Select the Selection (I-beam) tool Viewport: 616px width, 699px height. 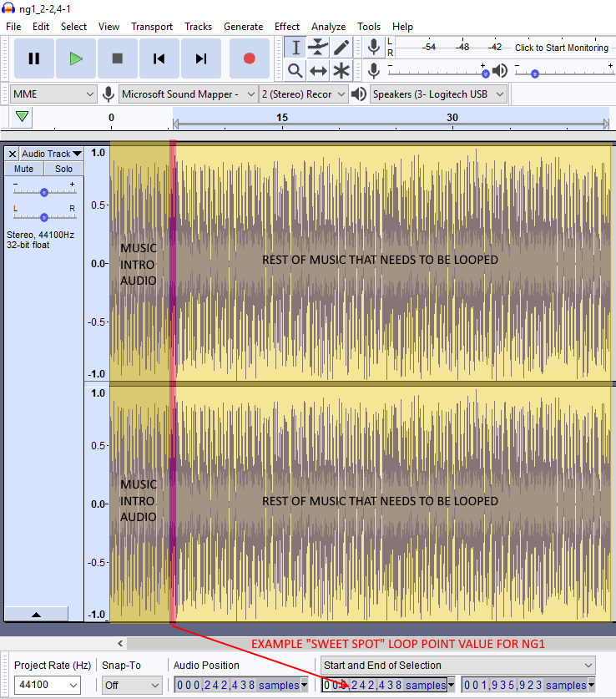(x=295, y=48)
